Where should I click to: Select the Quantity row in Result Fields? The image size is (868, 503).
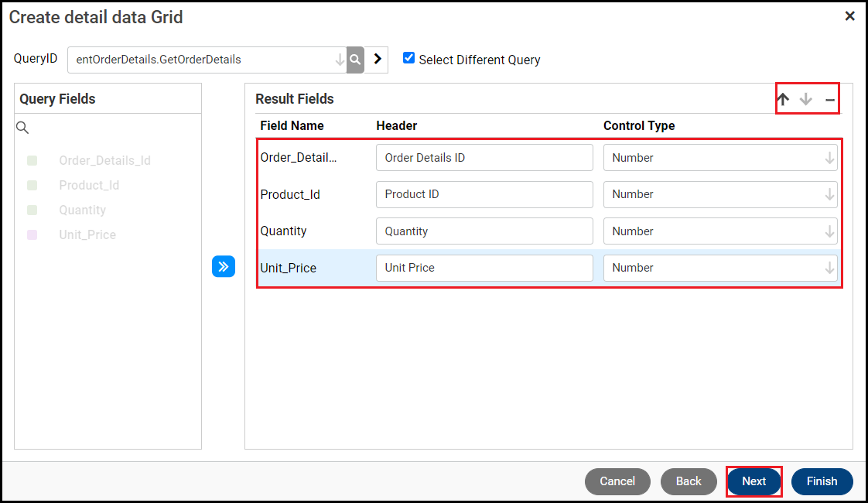[x=284, y=231]
